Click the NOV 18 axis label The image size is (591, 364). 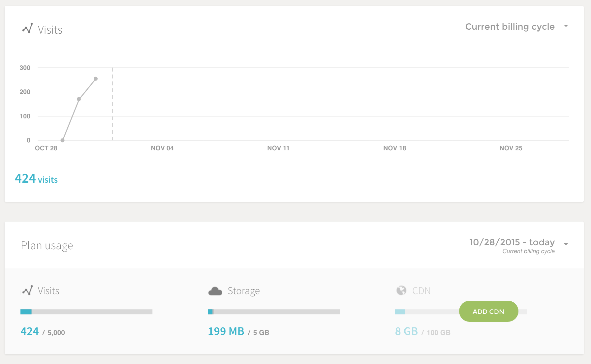395,148
